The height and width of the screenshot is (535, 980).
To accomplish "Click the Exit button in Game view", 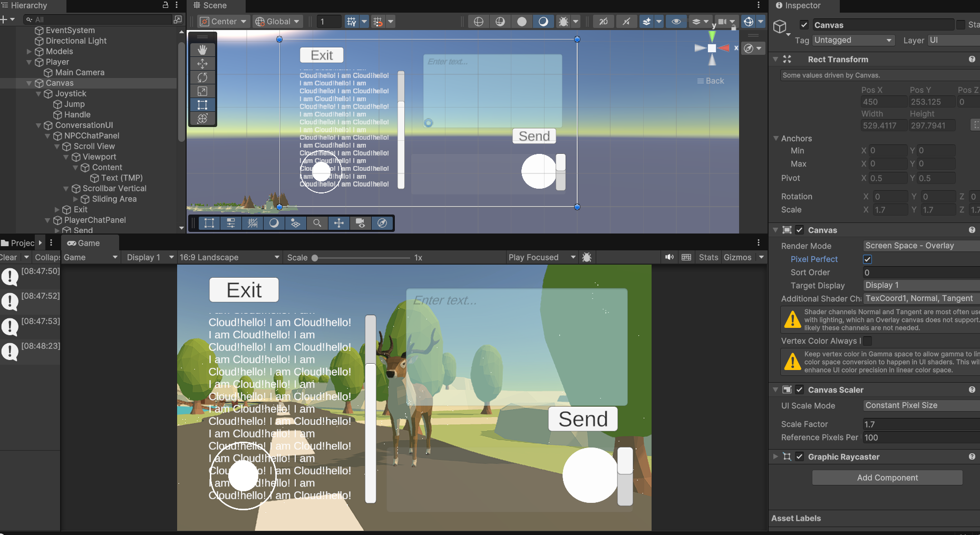I will (x=244, y=290).
